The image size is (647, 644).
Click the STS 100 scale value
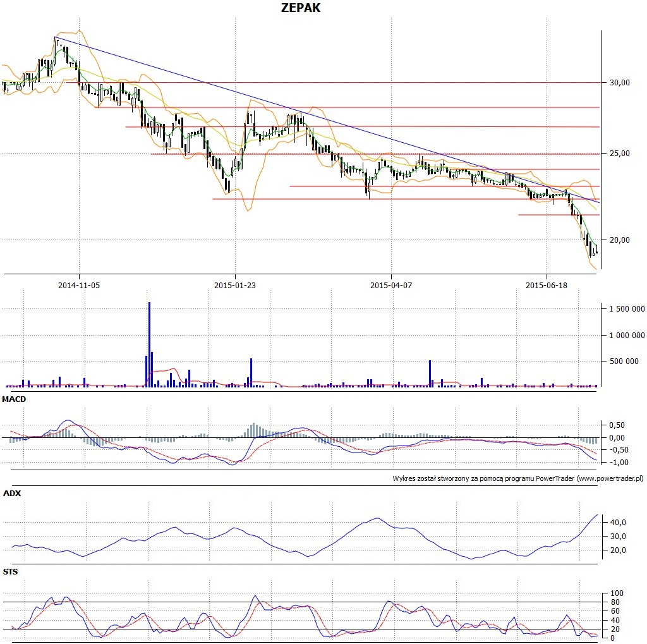[x=617, y=593]
